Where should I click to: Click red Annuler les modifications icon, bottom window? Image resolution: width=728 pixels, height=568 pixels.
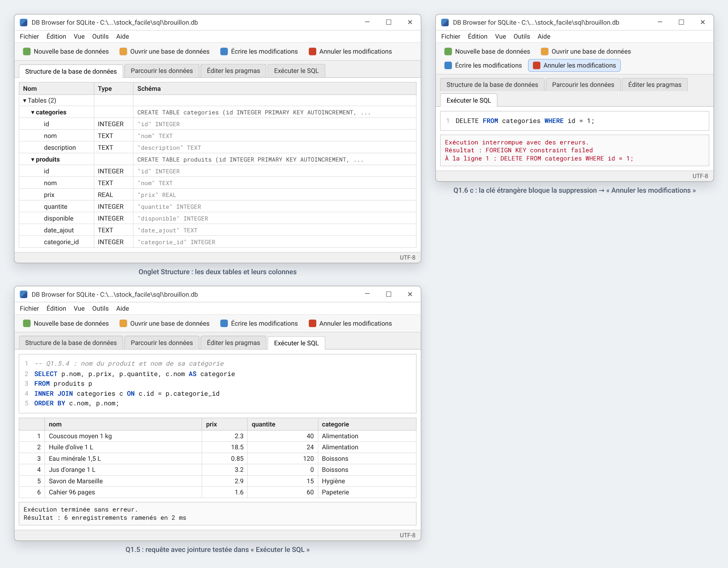[312, 323]
